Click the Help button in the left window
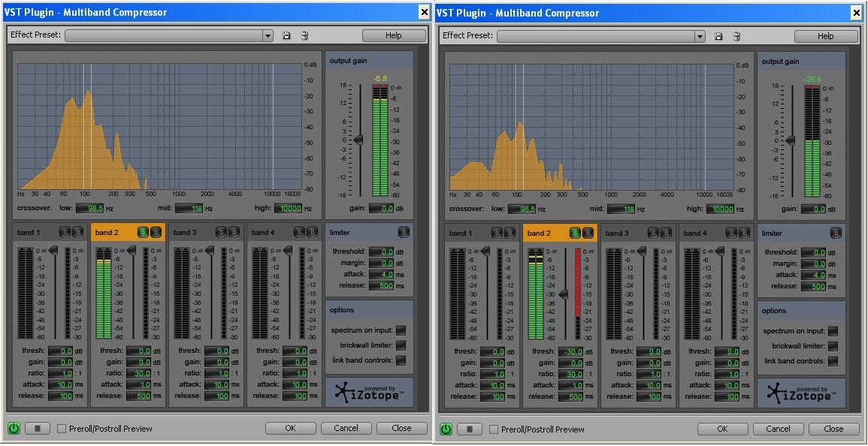The height and width of the screenshot is (446, 868). [393, 35]
